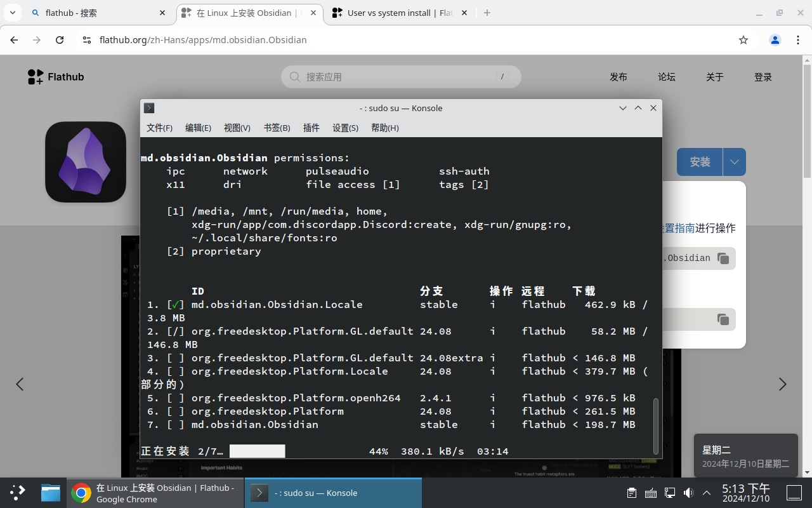
Task: Close the Konsole window
Action: 653,108
